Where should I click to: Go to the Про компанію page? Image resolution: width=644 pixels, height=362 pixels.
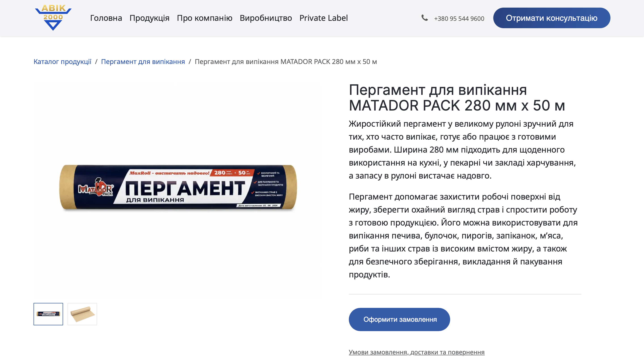(205, 18)
